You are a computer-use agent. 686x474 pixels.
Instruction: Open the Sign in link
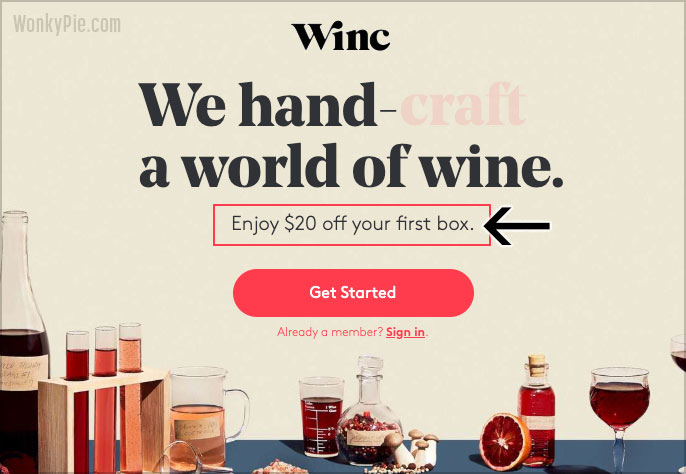pyautogui.click(x=405, y=332)
